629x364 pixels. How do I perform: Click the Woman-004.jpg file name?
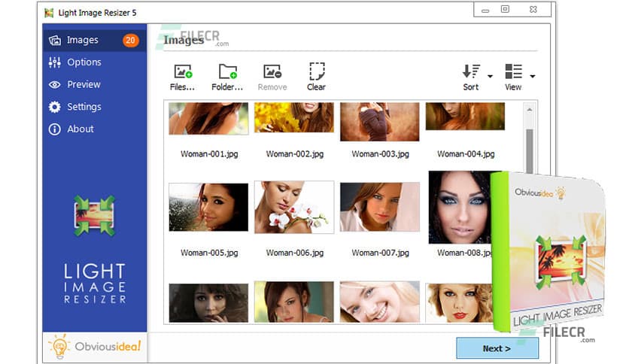point(466,154)
